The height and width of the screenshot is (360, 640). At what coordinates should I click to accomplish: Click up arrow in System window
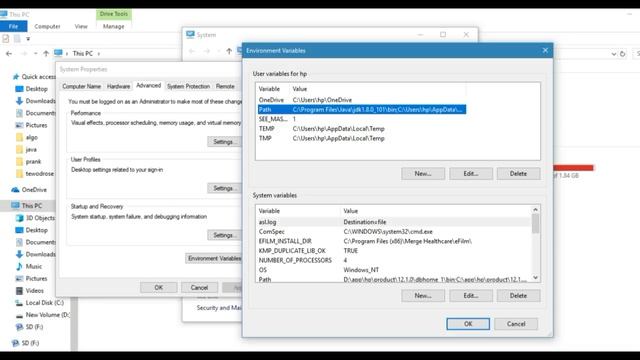[x=229, y=51]
